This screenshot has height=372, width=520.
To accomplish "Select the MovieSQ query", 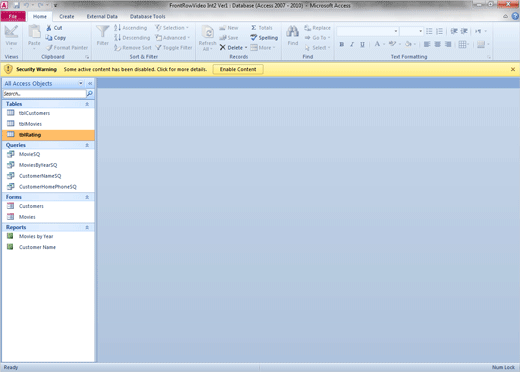I will [29, 154].
